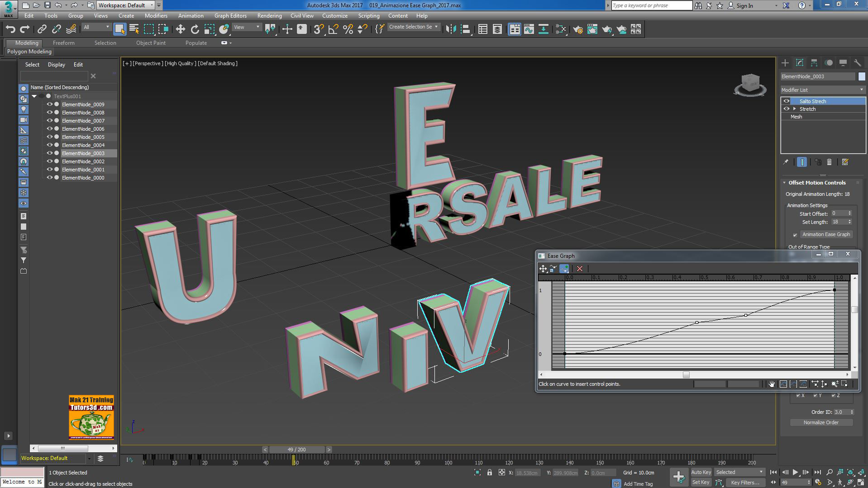Click the keyword search field
The height and width of the screenshot is (488, 868).
(x=651, y=5)
